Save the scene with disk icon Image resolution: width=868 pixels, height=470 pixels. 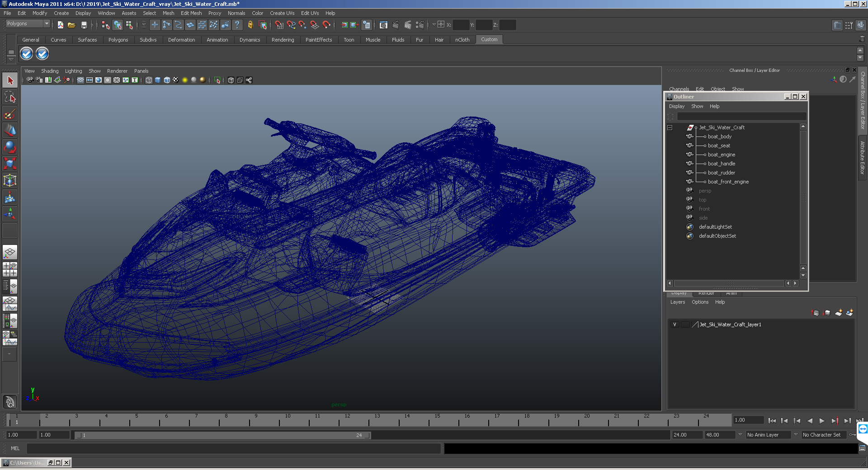(84, 25)
